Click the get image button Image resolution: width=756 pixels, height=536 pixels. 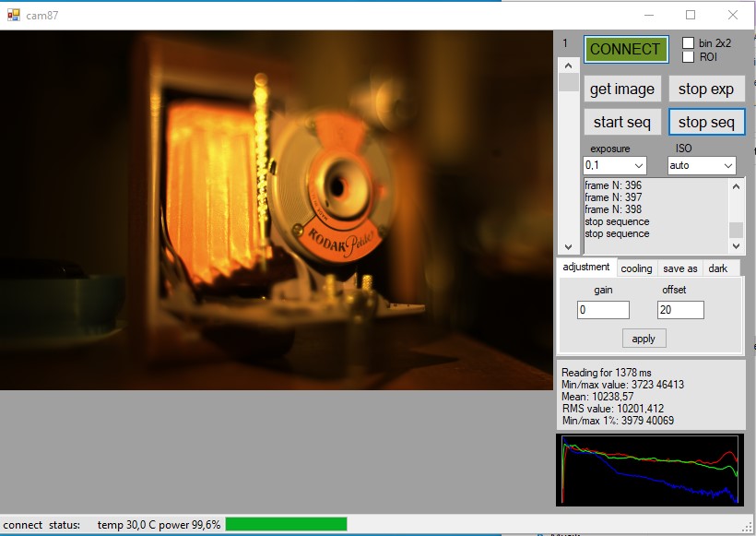(x=622, y=89)
